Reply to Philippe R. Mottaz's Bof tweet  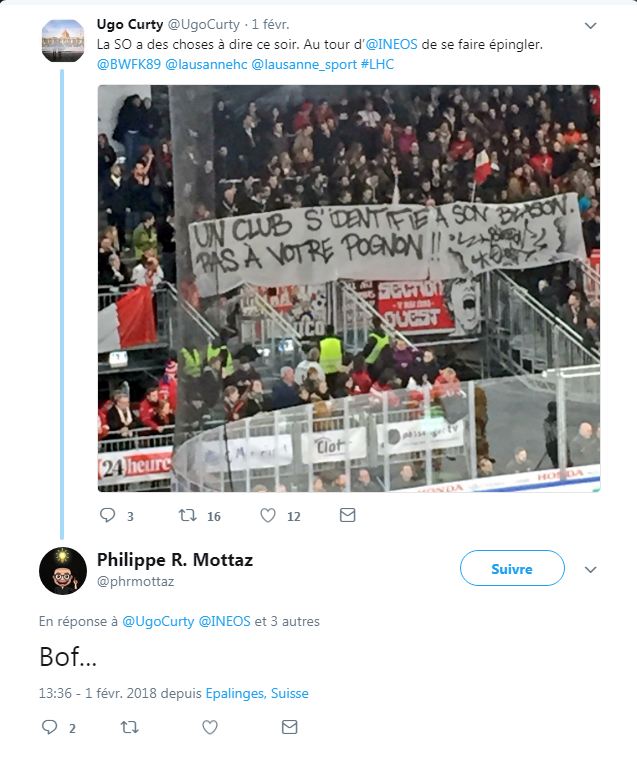[49, 727]
